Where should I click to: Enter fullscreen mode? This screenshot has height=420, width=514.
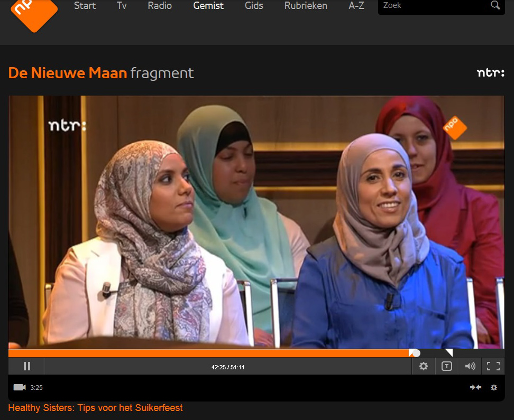tap(493, 366)
